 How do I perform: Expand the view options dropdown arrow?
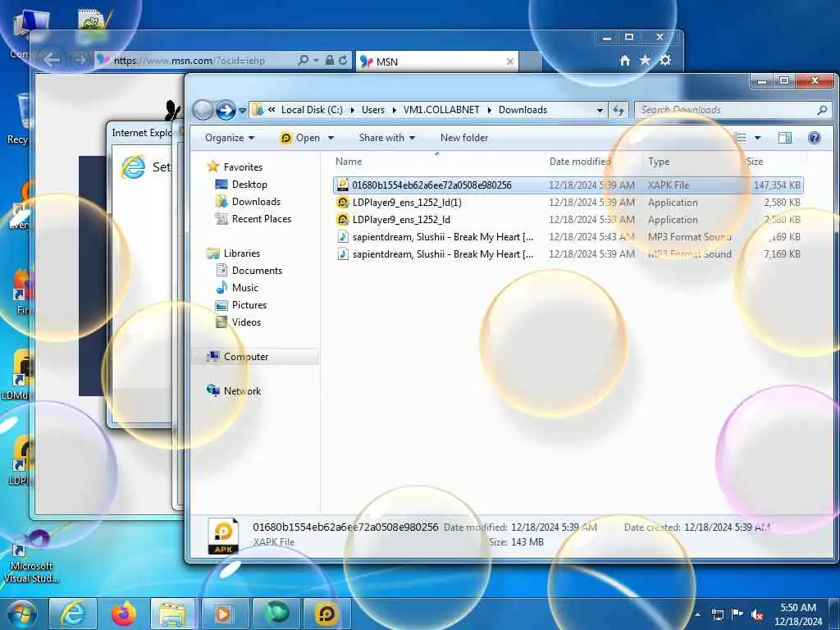pos(757,138)
